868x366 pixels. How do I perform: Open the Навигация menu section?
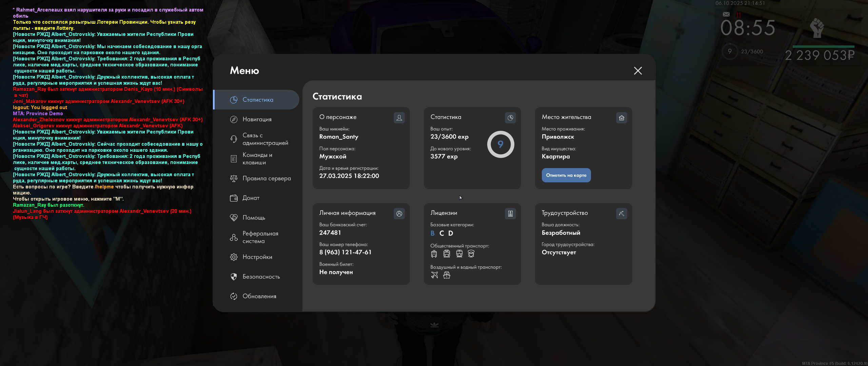tap(257, 119)
